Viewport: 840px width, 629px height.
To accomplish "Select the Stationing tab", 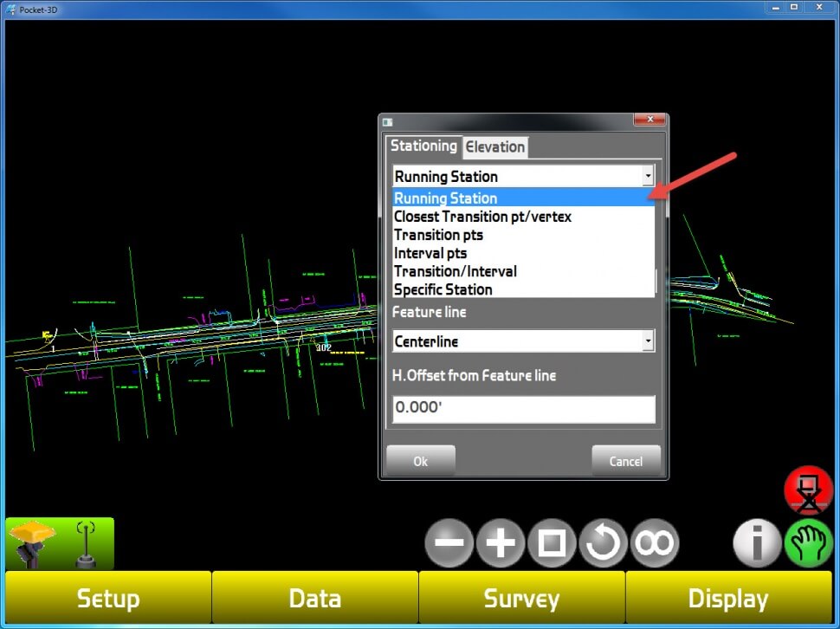I will point(423,146).
